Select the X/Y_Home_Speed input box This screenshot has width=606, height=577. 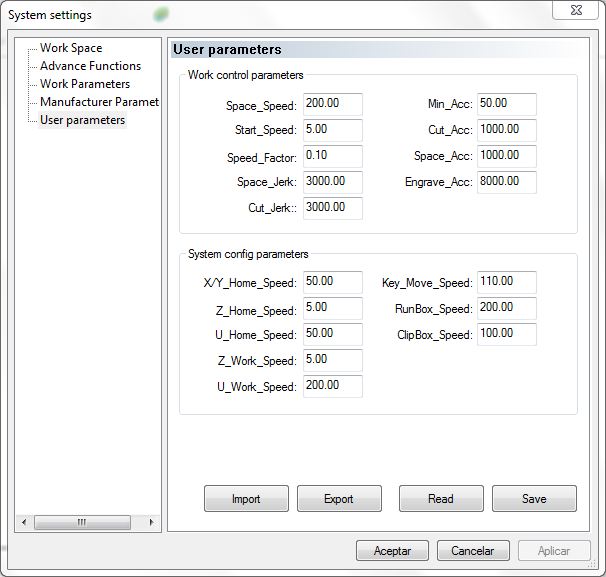coord(332,283)
